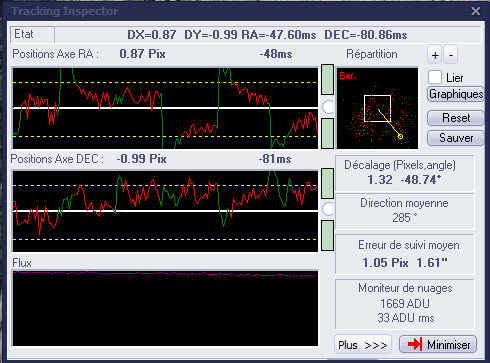
Task: Click the upper green bar beside RA graph
Action: coord(327,80)
